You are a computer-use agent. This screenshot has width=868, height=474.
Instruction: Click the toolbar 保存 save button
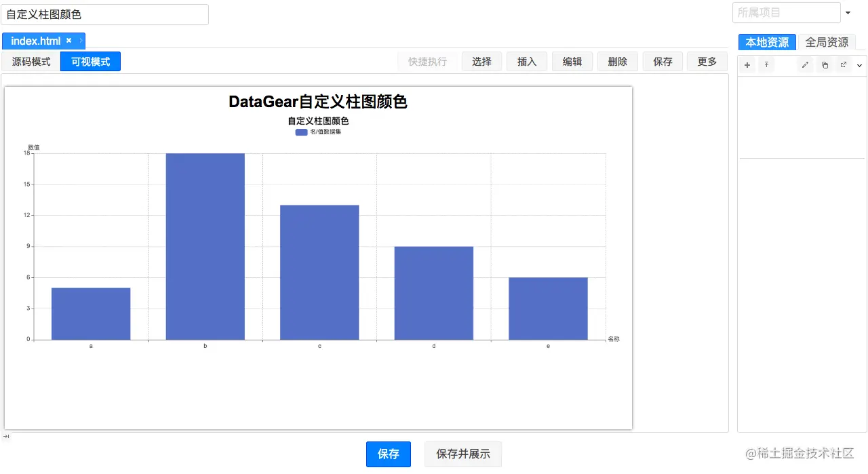[663, 62]
